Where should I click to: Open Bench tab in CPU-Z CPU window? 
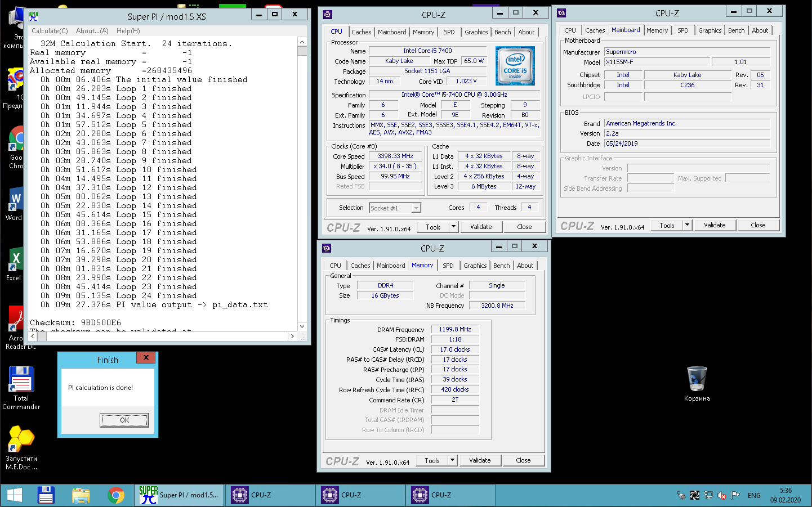503,32
